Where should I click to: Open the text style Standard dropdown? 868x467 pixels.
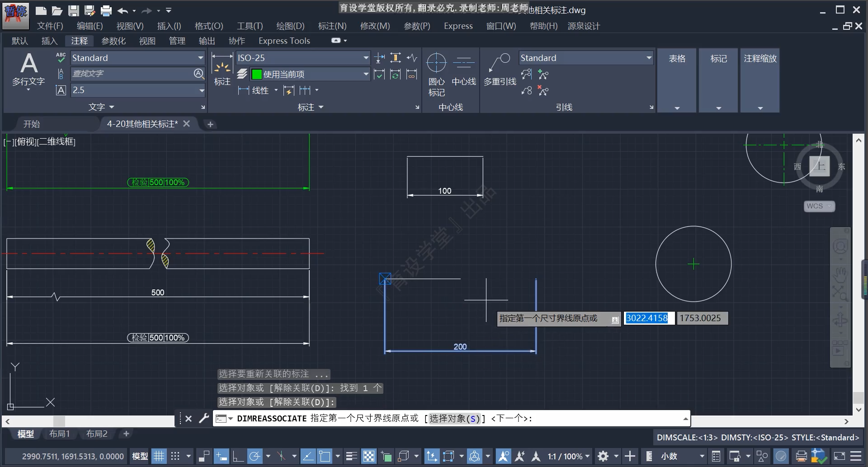tap(200, 58)
